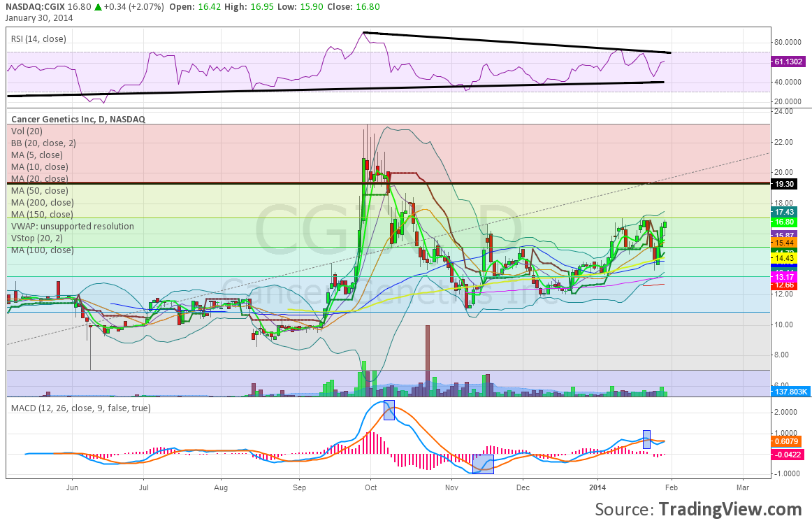Viewport: 812px width, 528px height.
Task: Click the RSI value tag 61.1302
Action: coord(788,62)
